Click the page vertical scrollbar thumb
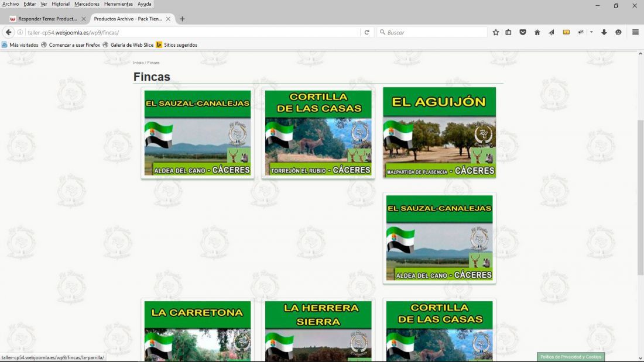 [640, 198]
